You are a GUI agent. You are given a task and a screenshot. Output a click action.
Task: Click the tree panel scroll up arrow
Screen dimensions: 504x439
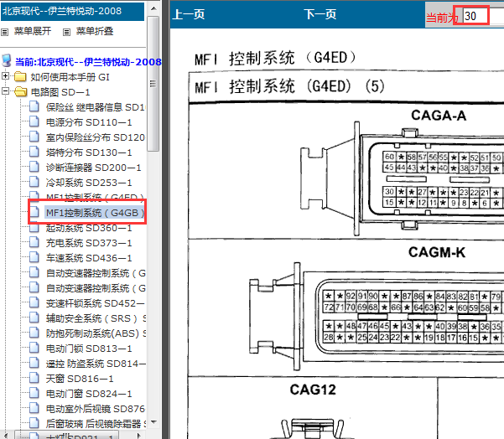(153, 8)
